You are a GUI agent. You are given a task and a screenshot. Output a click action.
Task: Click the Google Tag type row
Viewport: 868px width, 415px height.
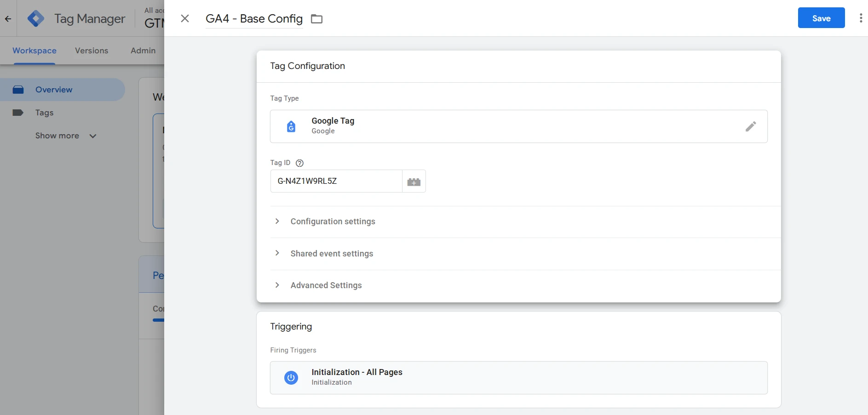pos(519,126)
